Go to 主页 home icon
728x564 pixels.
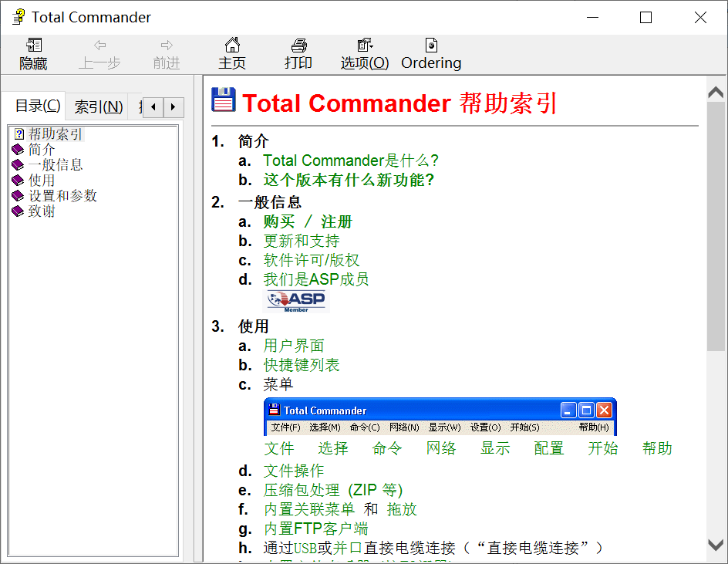[232, 54]
